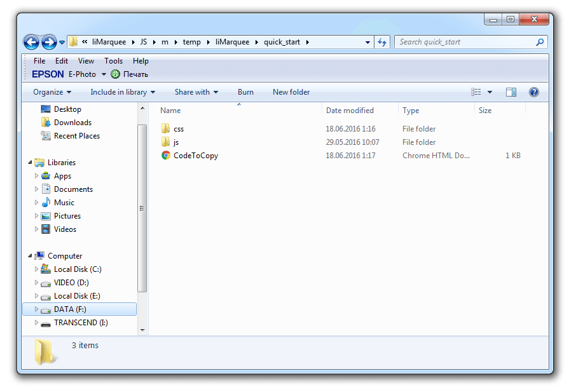This screenshot has height=392, width=569.
Task: Click the Videos library icon
Action: (x=46, y=229)
